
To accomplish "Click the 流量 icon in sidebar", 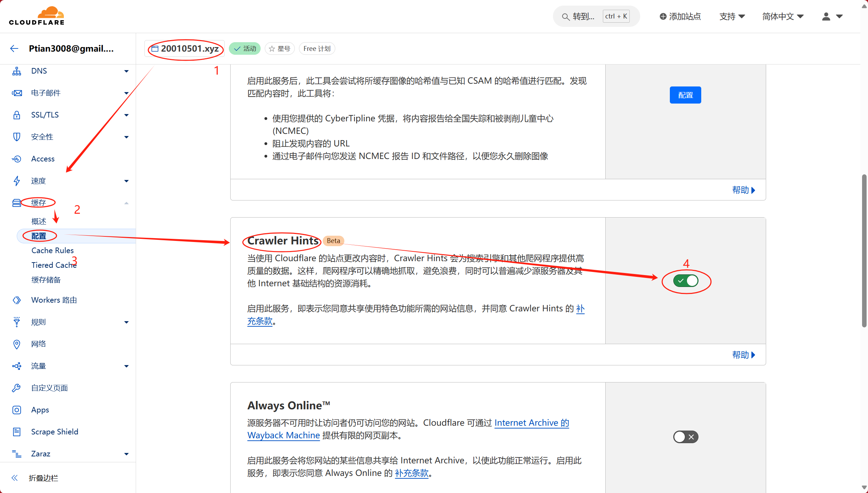I will [x=16, y=366].
